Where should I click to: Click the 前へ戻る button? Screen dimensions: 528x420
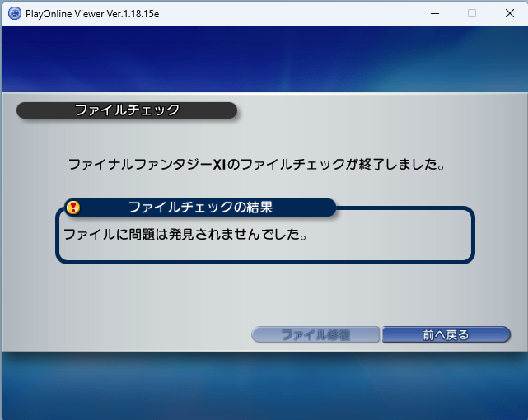click(446, 334)
